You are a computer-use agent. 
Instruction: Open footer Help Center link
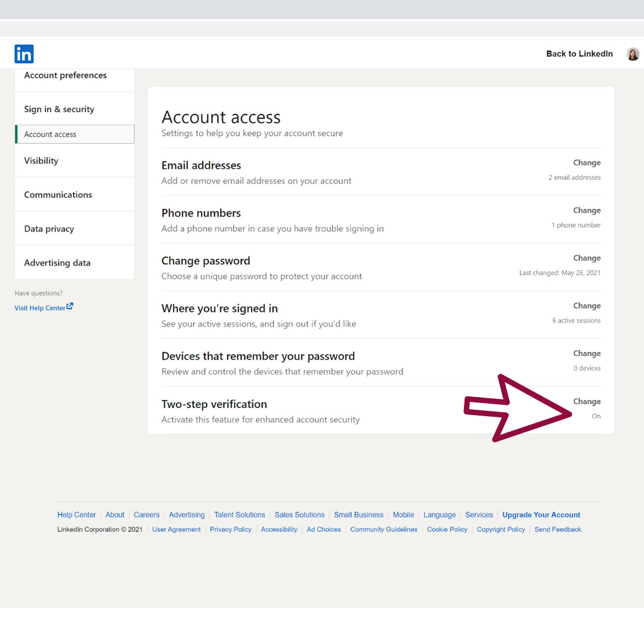(76, 515)
